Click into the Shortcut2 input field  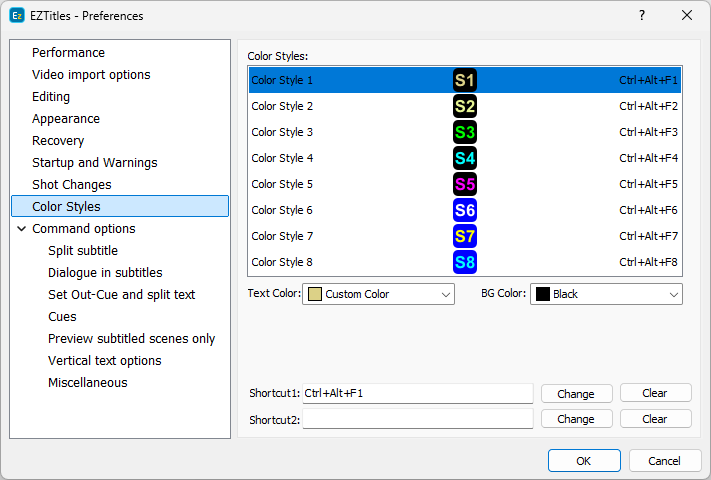[x=417, y=419]
